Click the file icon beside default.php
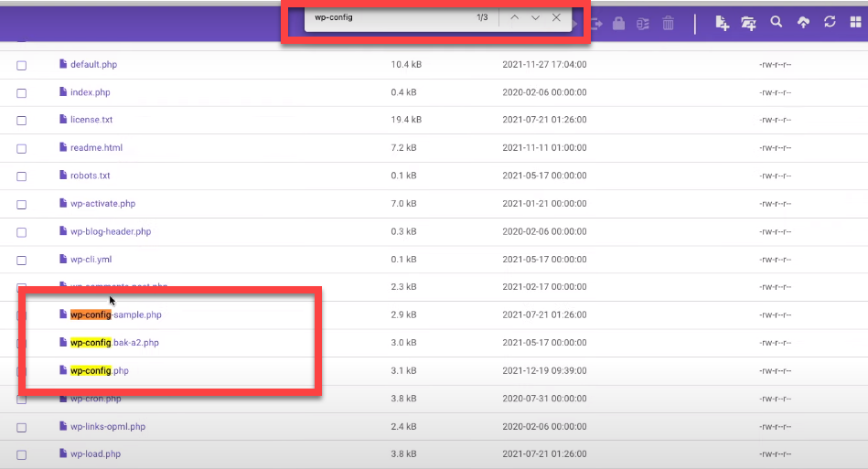 point(63,64)
